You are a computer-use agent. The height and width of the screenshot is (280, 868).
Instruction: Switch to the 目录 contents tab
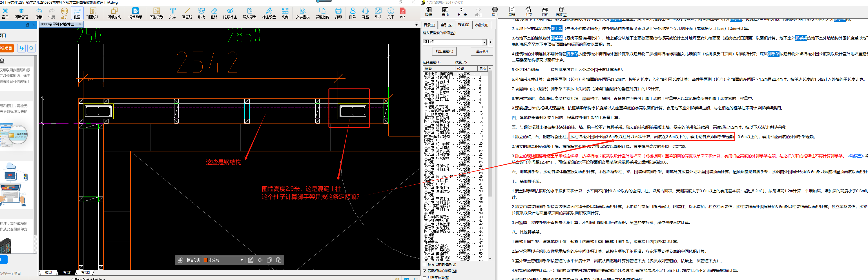point(429,25)
